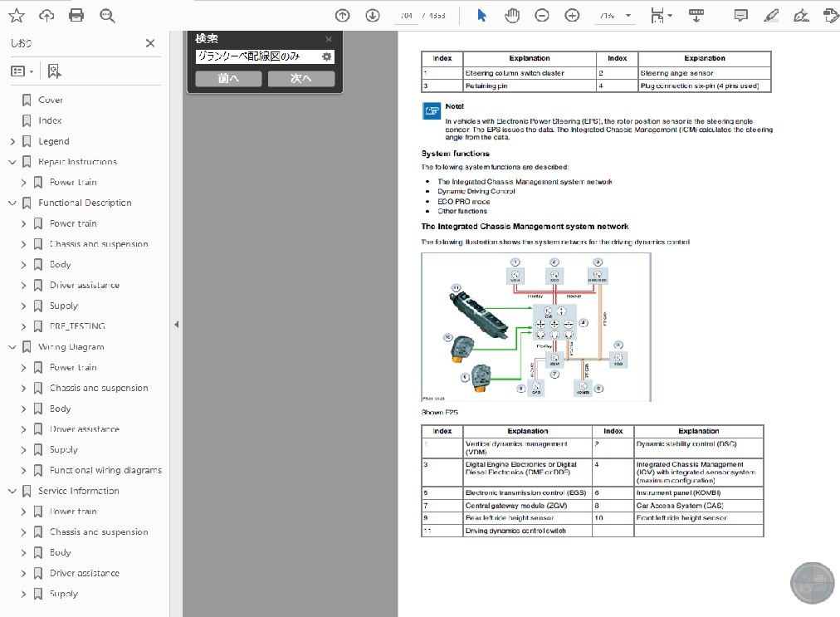Click the note icon beside Note!
840x617 pixels.
(432, 110)
